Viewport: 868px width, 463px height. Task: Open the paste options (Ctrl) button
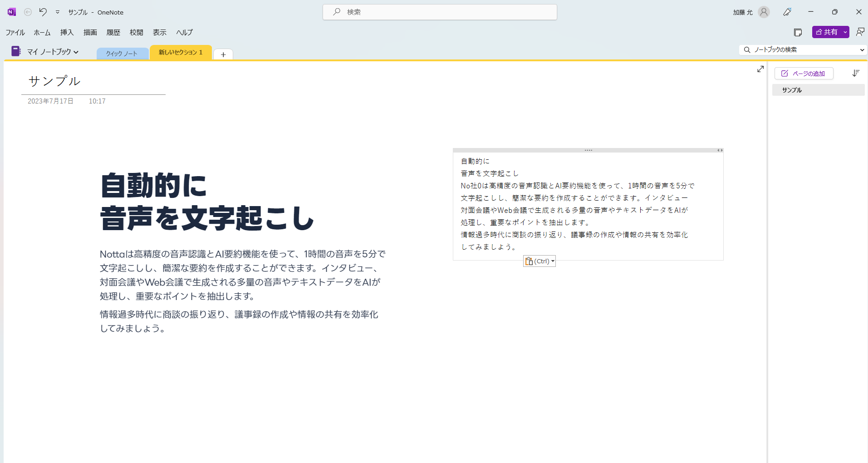[539, 261]
